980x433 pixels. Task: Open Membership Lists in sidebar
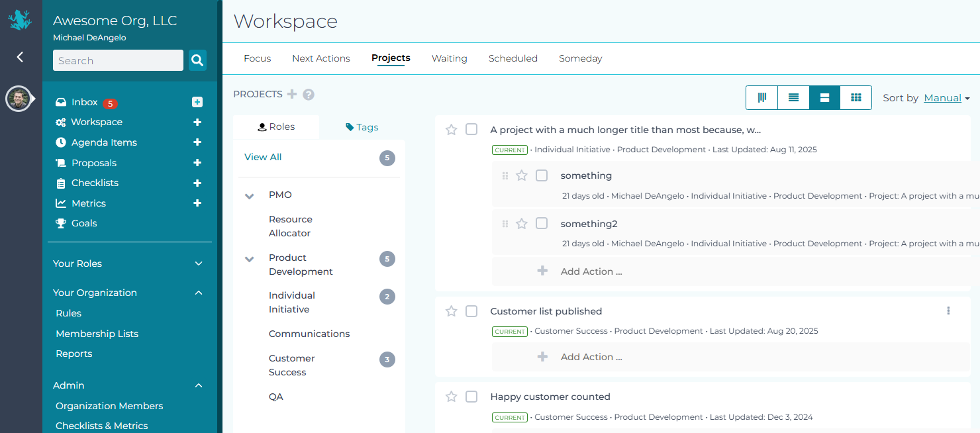97,334
